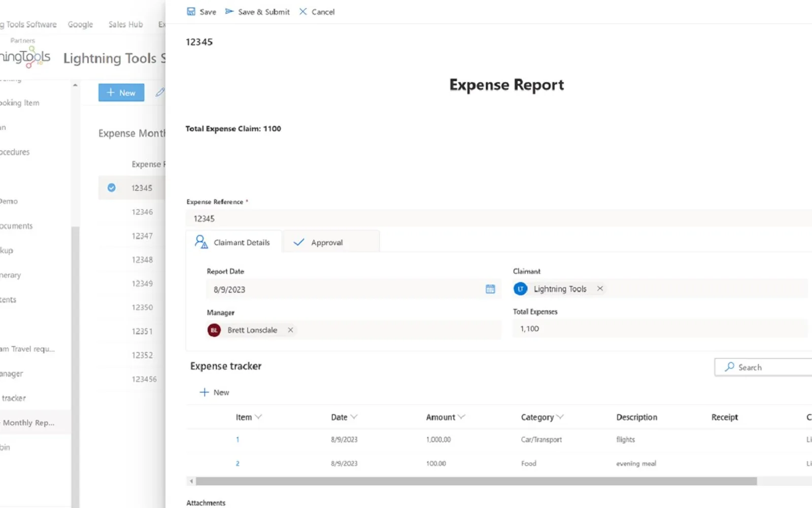
Task: Remove Lightning Tools from the Claimant field
Action: (x=600, y=289)
